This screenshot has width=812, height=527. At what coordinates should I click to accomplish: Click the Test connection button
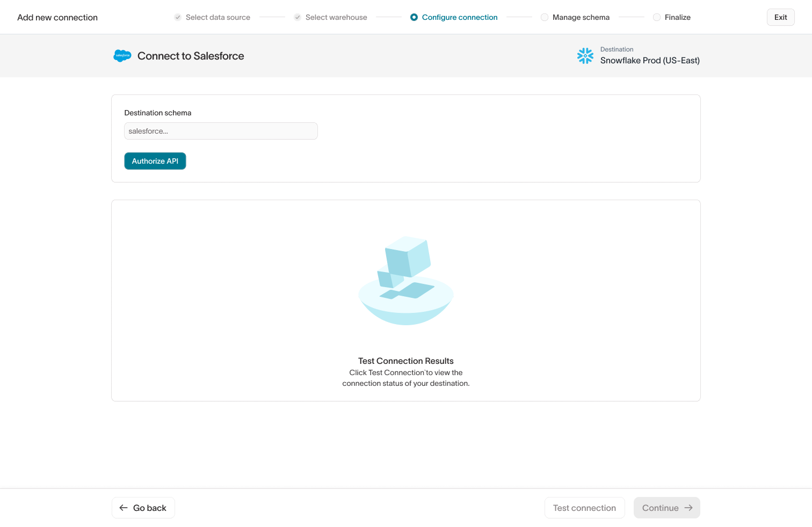click(584, 508)
